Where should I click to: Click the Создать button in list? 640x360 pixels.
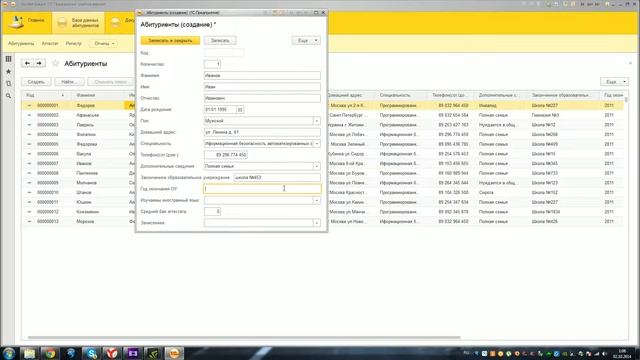(36, 82)
